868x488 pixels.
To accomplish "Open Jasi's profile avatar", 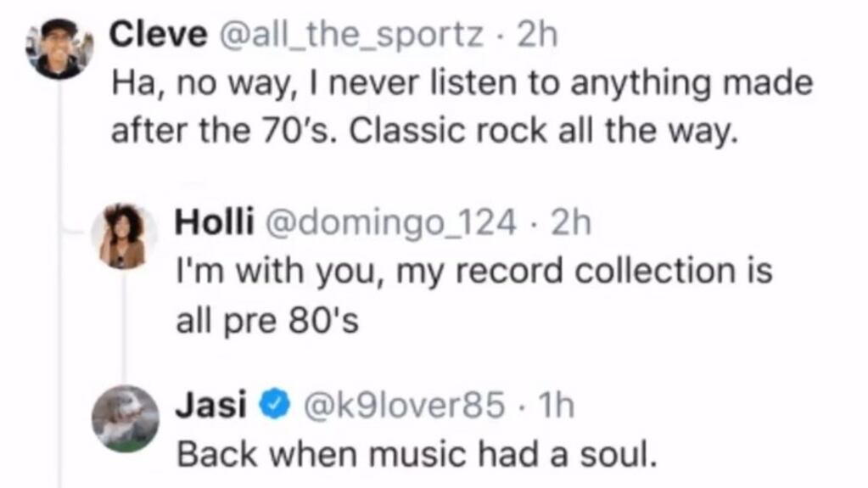I will [125, 419].
